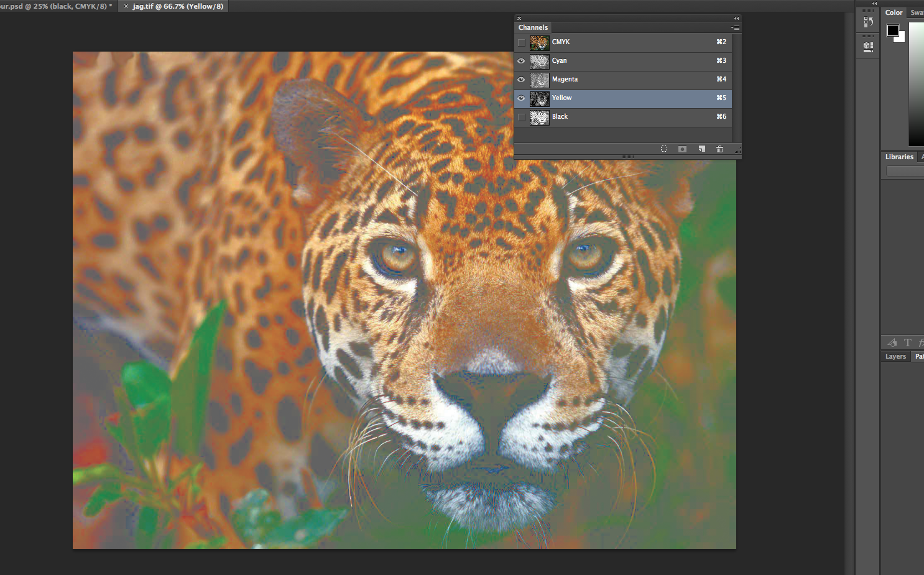924x575 pixels.
Task: Click the Channels panel bottom resize grip
Action: pyautogui.click(x=627, y=157)
